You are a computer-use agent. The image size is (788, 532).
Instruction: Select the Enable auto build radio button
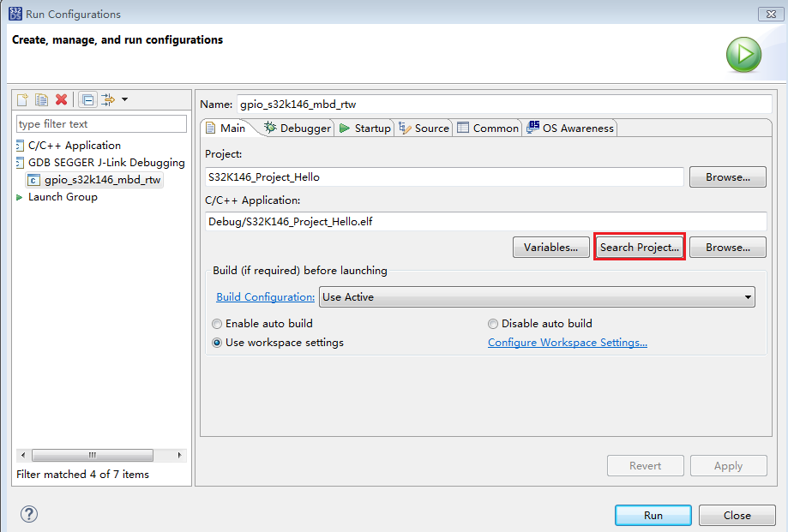(x=217, y=324)
